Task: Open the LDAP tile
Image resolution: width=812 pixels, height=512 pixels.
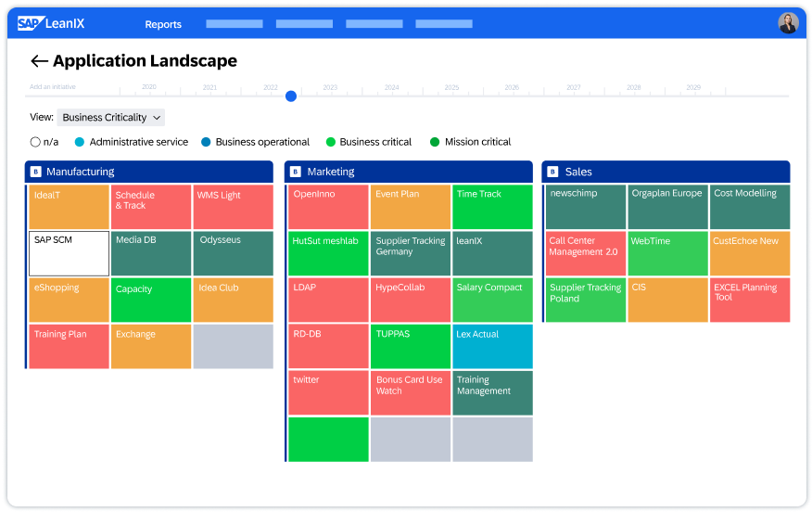Action: pos(328,300)
